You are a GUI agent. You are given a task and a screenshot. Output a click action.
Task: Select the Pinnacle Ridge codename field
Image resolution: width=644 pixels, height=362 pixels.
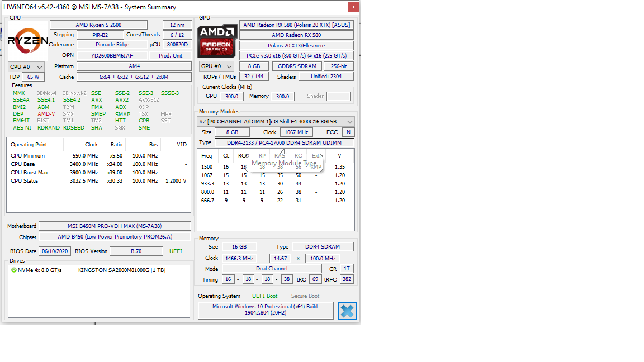(112, 44)
